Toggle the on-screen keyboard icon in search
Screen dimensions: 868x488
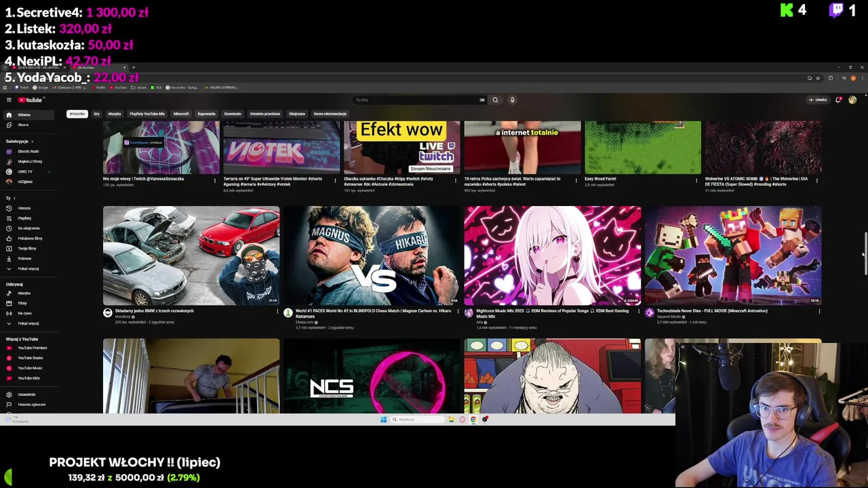[x=482, y=100]
